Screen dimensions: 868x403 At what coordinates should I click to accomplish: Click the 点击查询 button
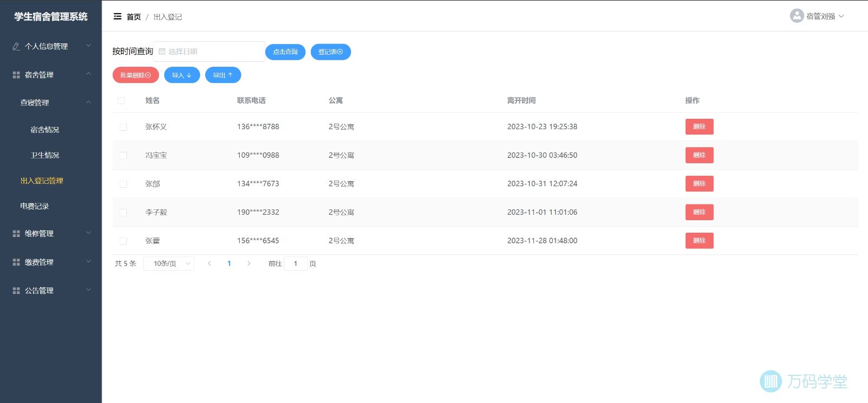[x=285, y=52]
